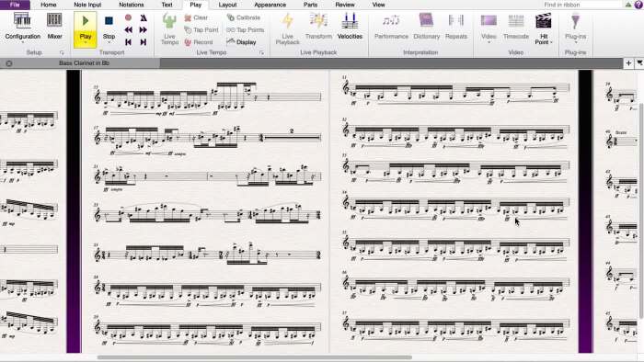644x362 pixels.
Task: Open the playback Configuration icon
Action: [22, 27]
